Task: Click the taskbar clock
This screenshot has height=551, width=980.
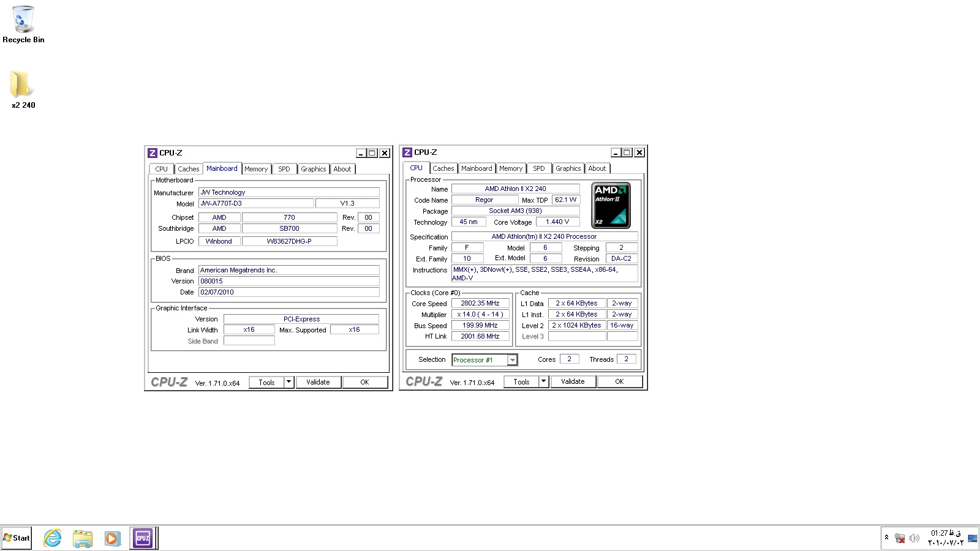Action: pos(945,538)
